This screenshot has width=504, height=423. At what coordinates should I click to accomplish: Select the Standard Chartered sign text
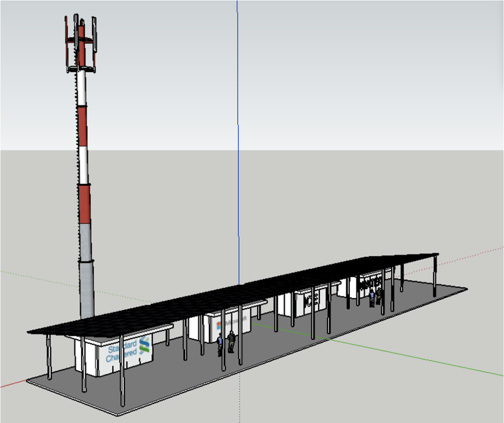pos(121,350)
